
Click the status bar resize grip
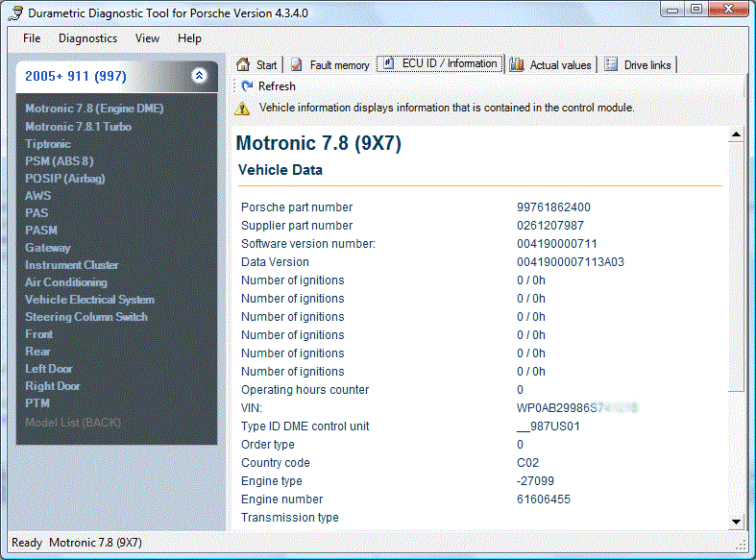[x=741, y=545]
